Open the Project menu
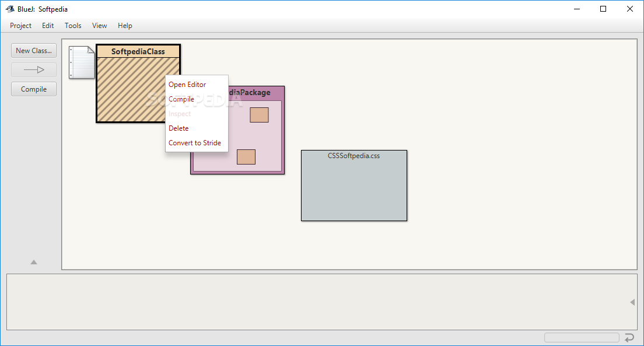The height and width of the screenshot is (346, 644). [20, 26]
